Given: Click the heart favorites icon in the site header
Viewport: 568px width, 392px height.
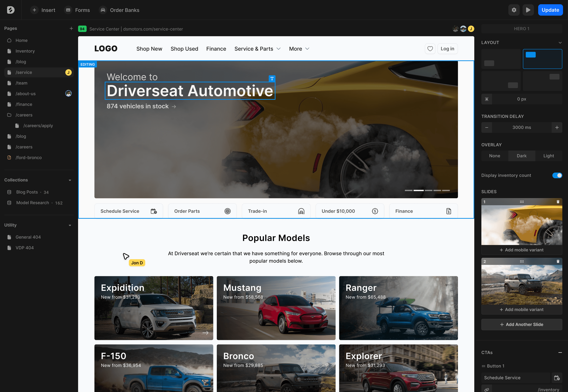Looking at the screenshot, I should tap(430, 49).
